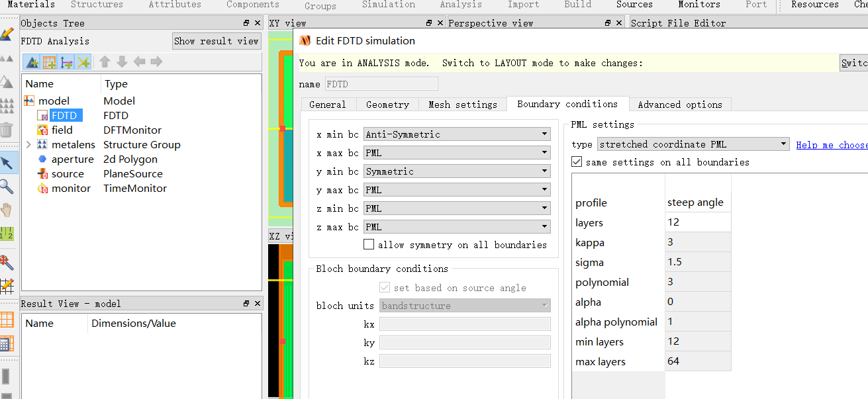868x399 pixels.
Task: Click the two-triangle duplicate icon in left toolbar
Action: pyautogui.click(x=7, y=58)
